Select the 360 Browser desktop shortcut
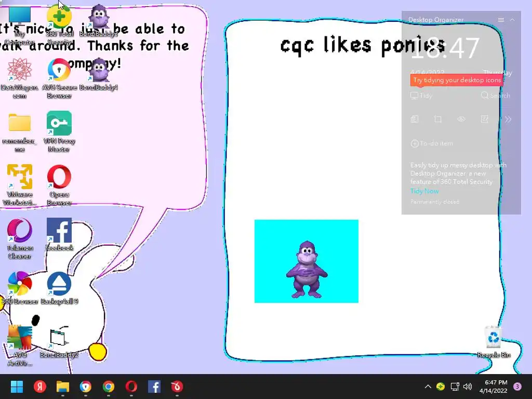The height and width of the screenshot is (399, 532). tap(19, 288)
